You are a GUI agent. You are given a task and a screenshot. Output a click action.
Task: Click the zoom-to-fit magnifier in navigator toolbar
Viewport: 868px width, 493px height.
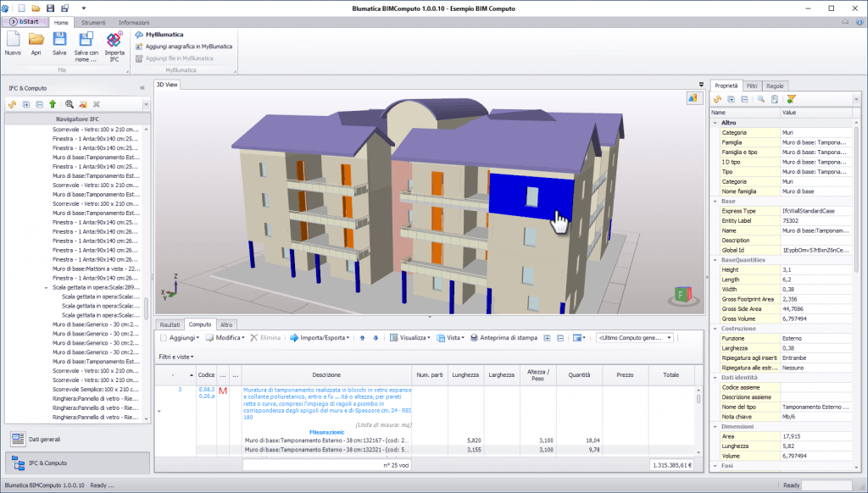[x=70, y=104]
